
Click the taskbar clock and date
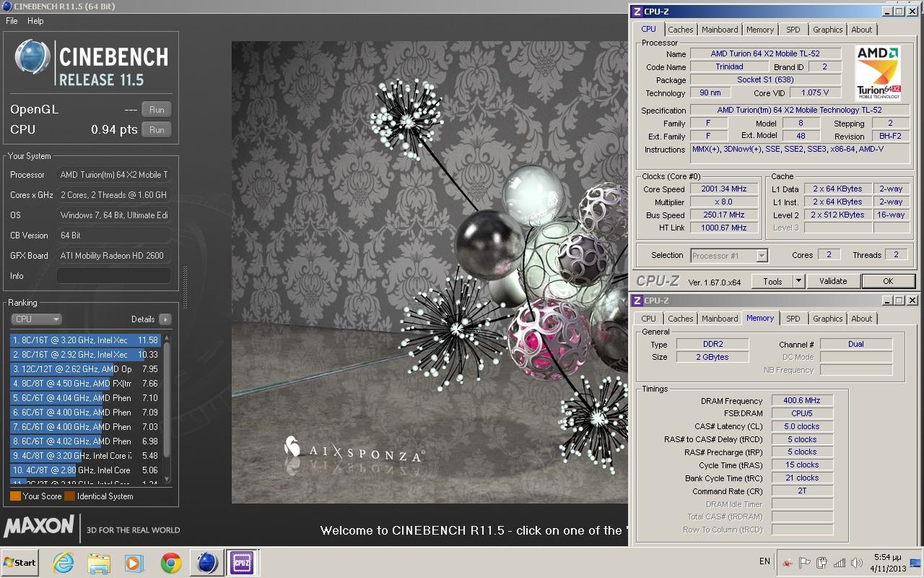coord(888,563)
